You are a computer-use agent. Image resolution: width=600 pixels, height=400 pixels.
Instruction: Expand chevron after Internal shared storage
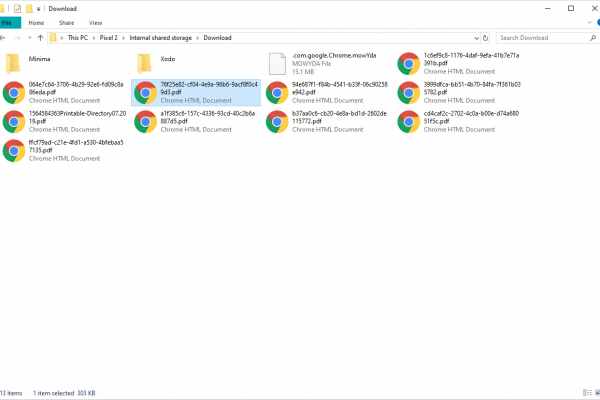(x=197, y=38)
